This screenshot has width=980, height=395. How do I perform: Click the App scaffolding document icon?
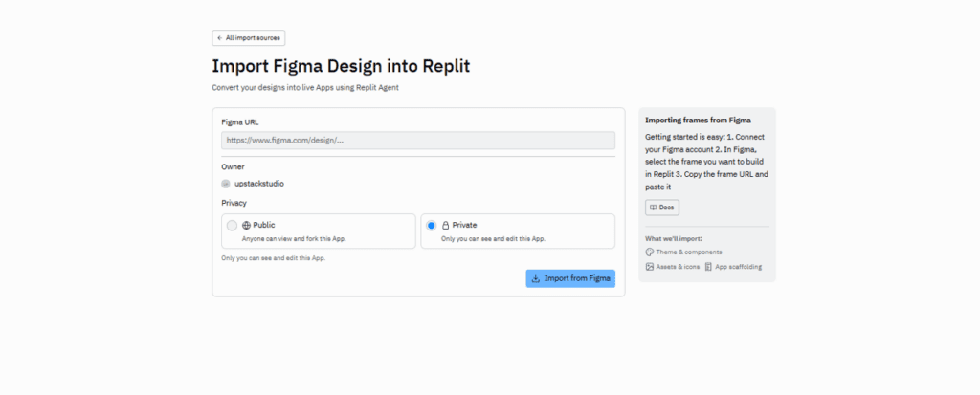[x=708, y=267]
